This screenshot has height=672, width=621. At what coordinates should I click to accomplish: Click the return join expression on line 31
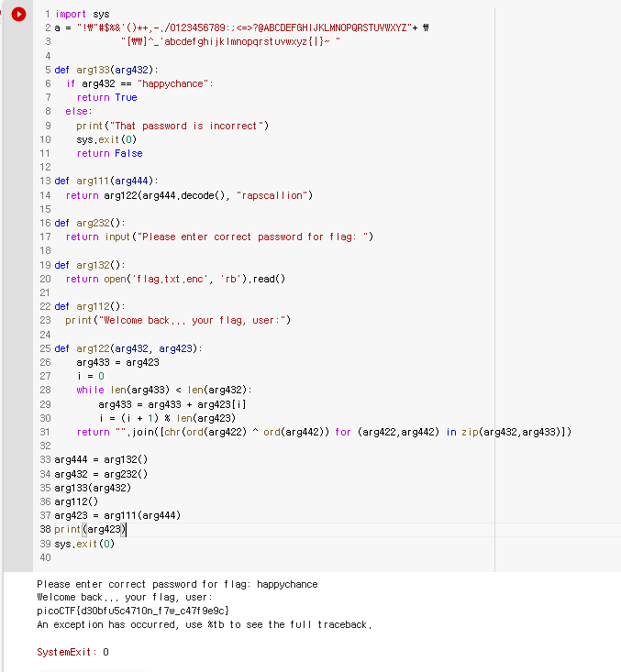click(324, 432)
